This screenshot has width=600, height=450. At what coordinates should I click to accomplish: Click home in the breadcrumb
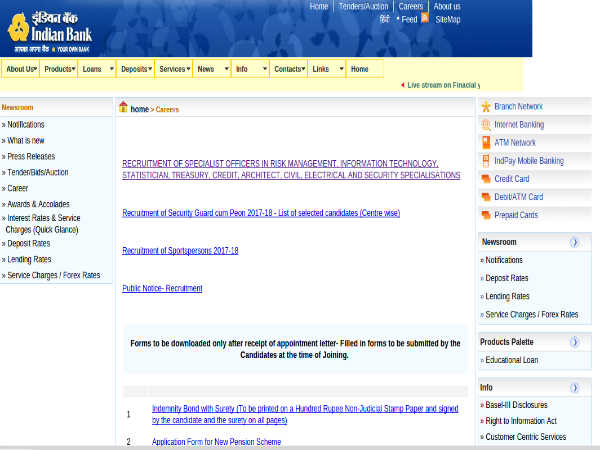tap(139, 109)
